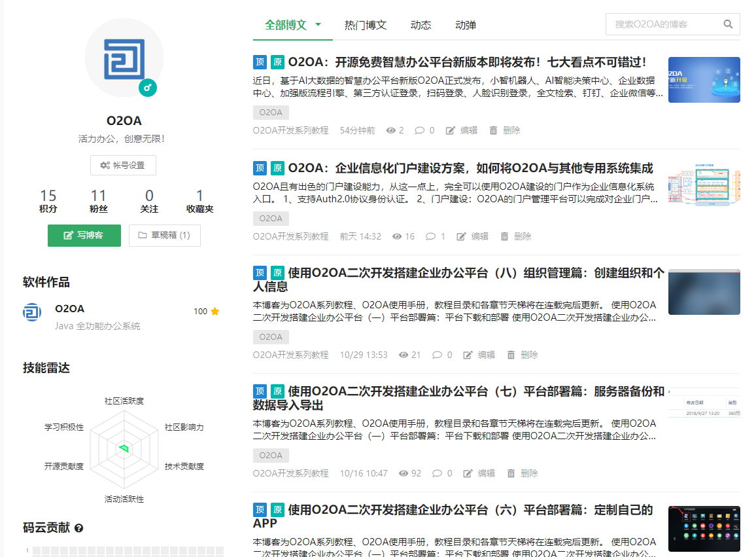
Task: Open post titled 企业信息化门户建设方案
Action: click(x=470, y=168)
